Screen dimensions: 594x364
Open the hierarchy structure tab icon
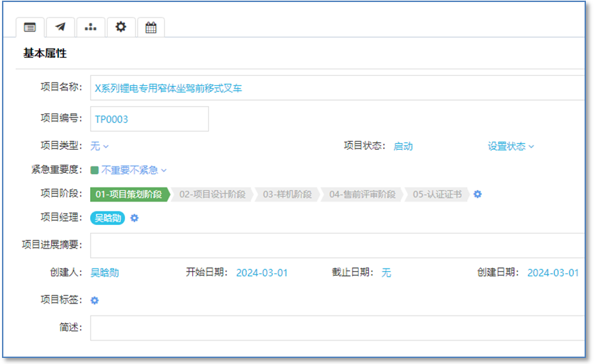(91, 27)
